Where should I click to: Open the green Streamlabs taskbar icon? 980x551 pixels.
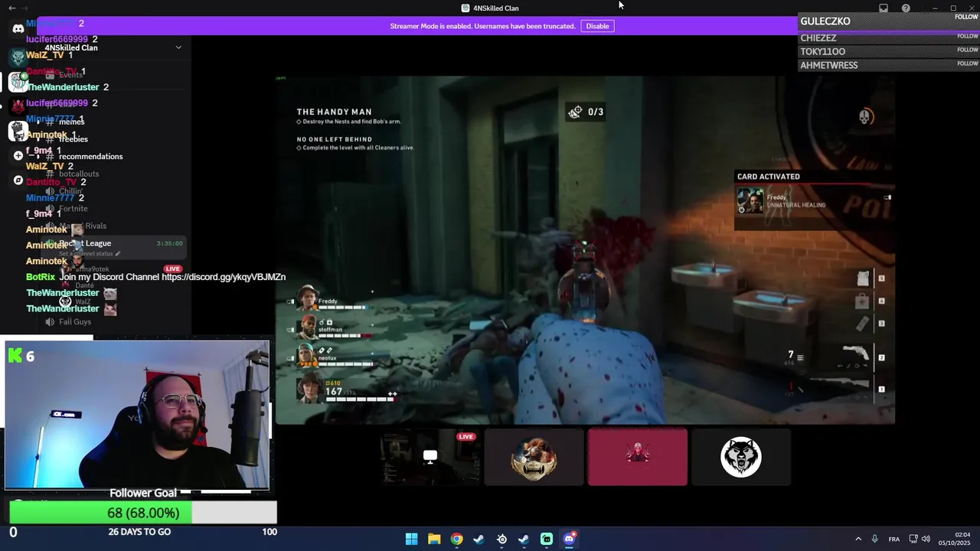click(547, 539)
